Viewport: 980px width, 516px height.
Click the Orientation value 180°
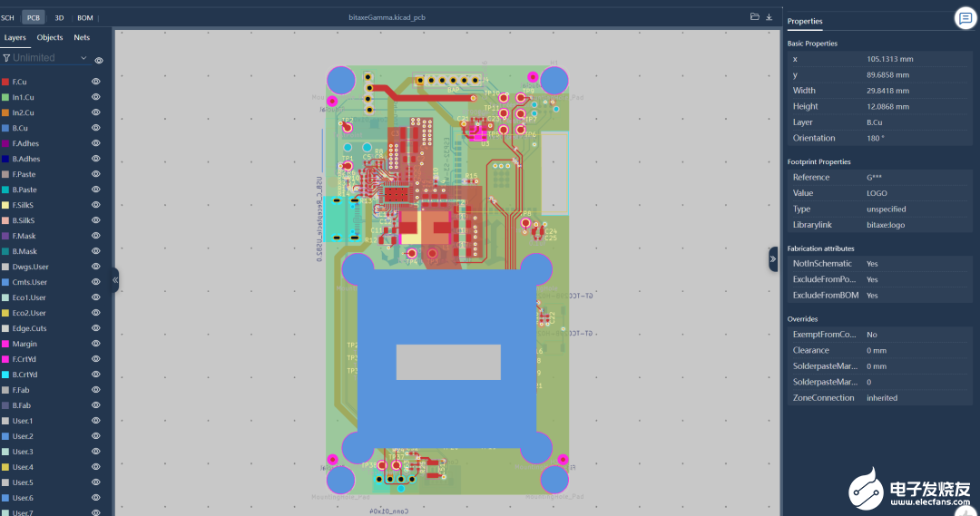[876, 138]
